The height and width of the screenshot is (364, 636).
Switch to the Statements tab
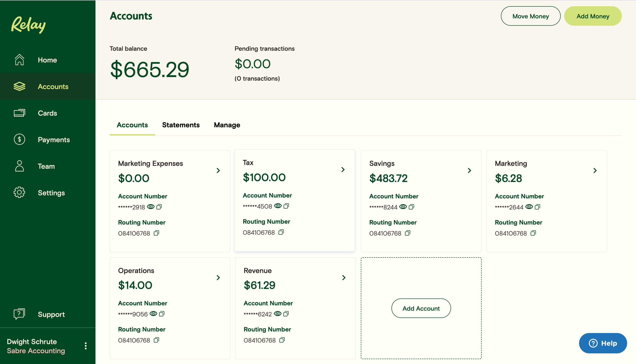click(x=181, y=125)
